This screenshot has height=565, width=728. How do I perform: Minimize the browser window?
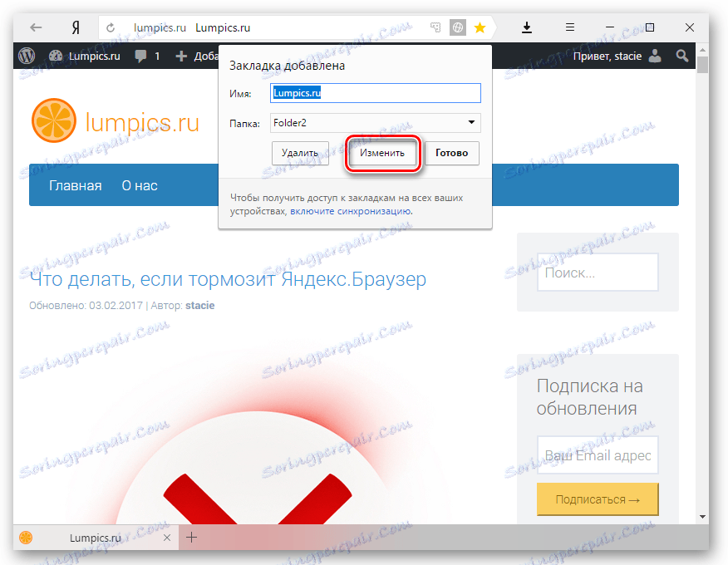pos(610,28)
